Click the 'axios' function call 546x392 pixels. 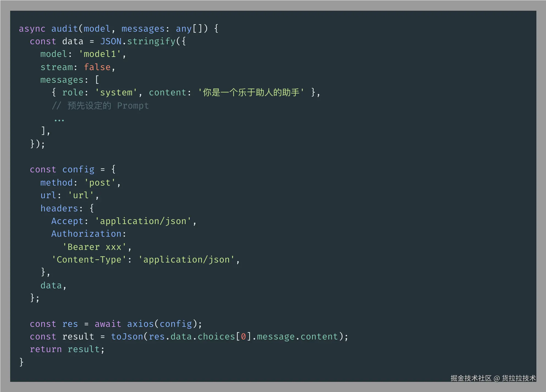140,324
